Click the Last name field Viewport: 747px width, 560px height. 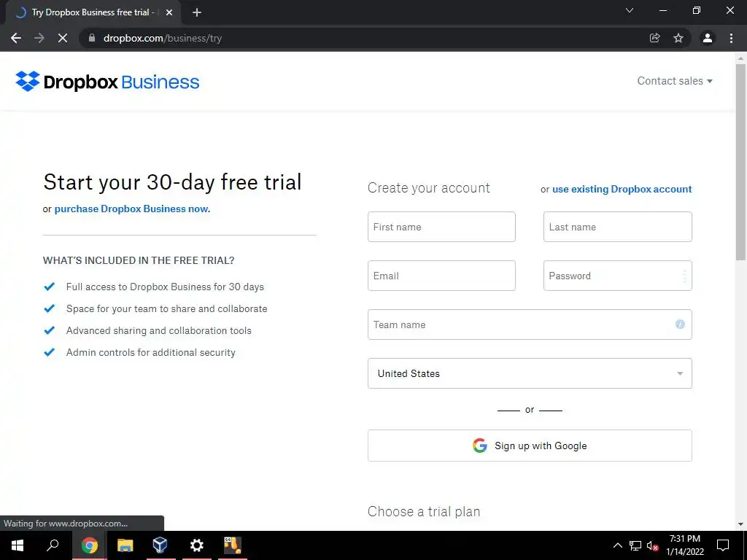pyautogui.click(x=618, y=227)
